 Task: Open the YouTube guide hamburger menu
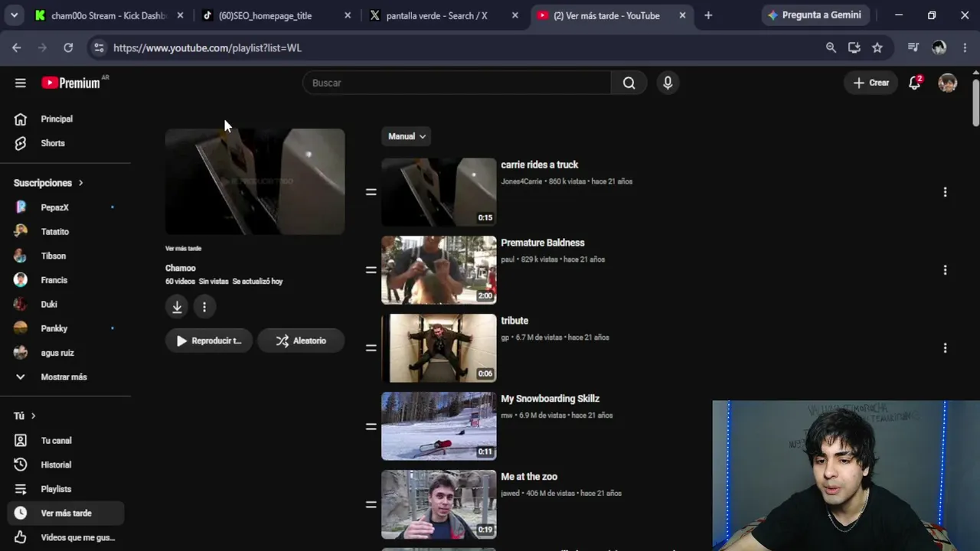21,83
